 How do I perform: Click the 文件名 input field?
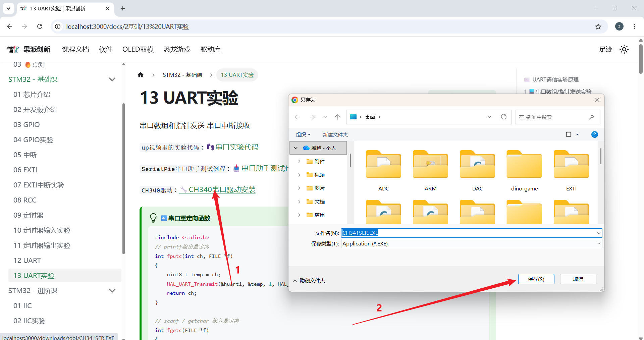click(x=472, y=233)
